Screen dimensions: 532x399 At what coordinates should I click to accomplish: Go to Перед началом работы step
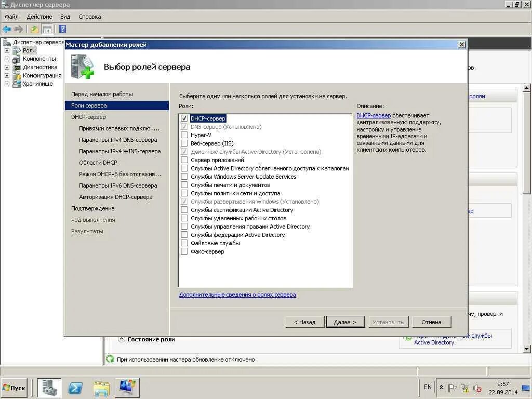(102, 94)
